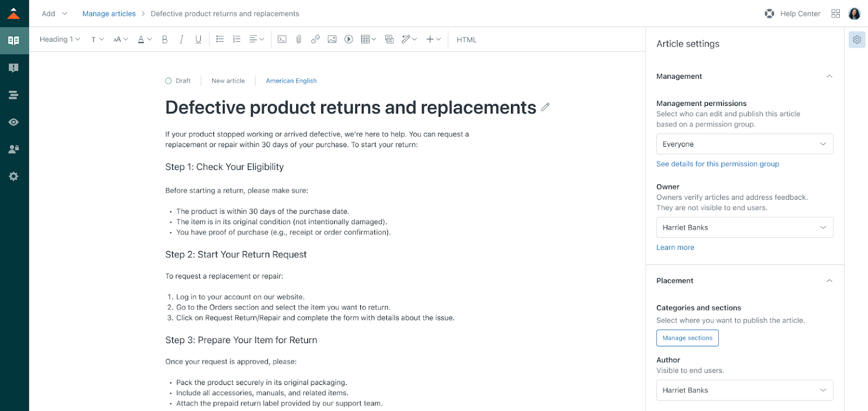
Task: Open See details for this permission group
Action: (x=717, y=164)
